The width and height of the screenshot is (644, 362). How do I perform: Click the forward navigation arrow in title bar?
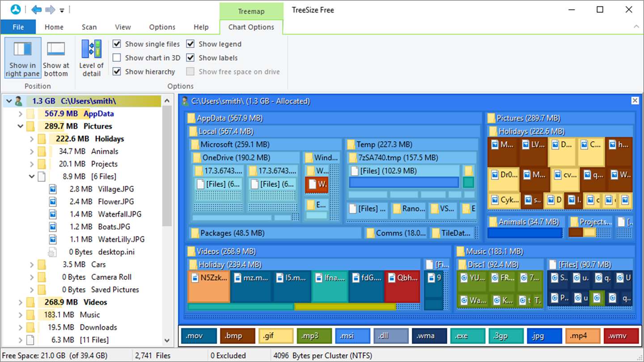point(50,9)
